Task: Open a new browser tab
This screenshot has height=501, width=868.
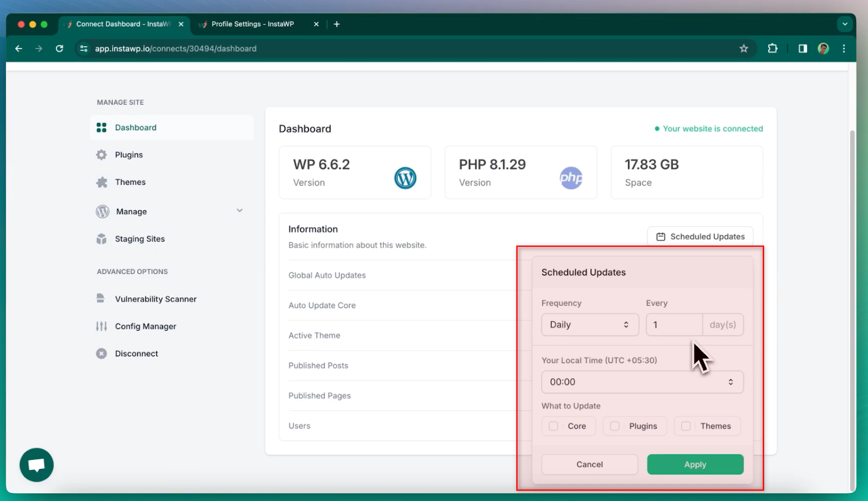Action: pos(337,24)
